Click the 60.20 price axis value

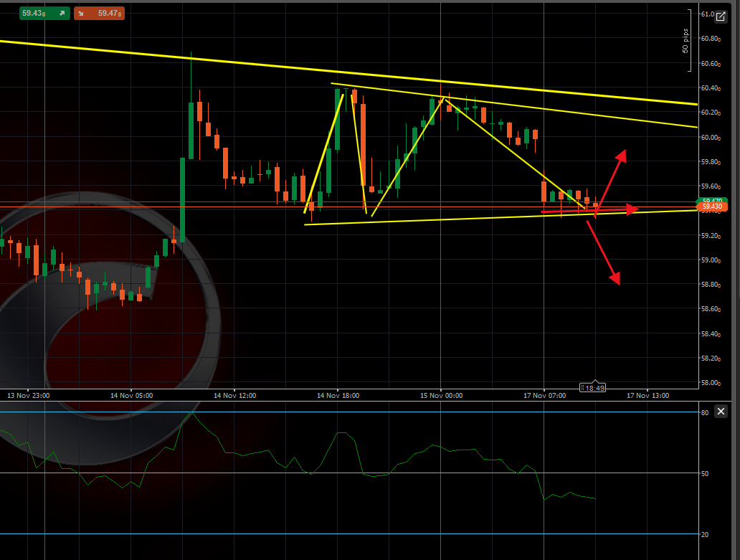[711, 113]
